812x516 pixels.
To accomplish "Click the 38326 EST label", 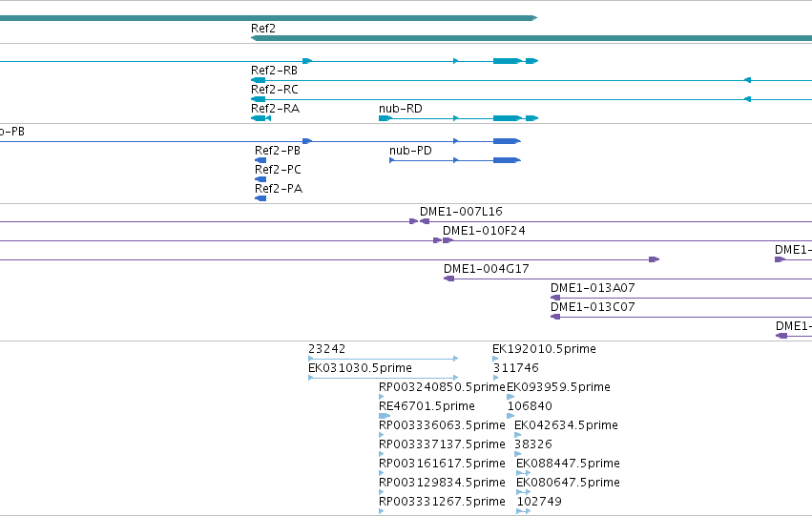I will point(533,445).
